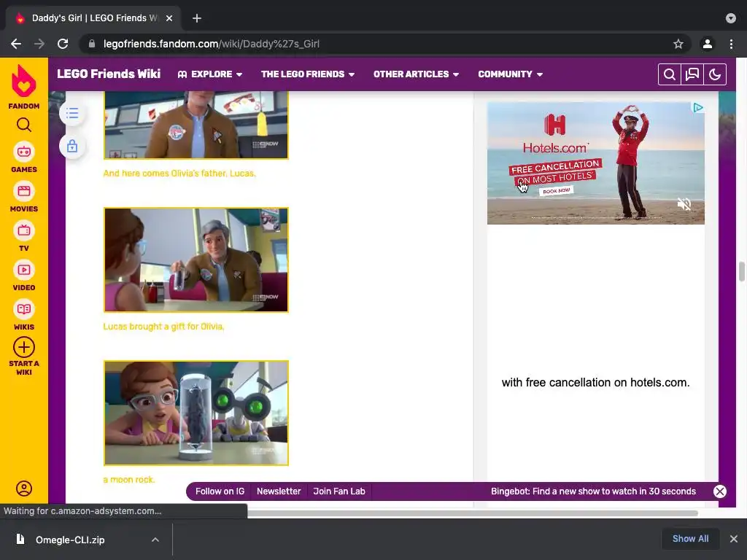This screenshot has width=747, height=560.
Task: Close the Daddy's Girl tab
Action: tap(169, 18)
